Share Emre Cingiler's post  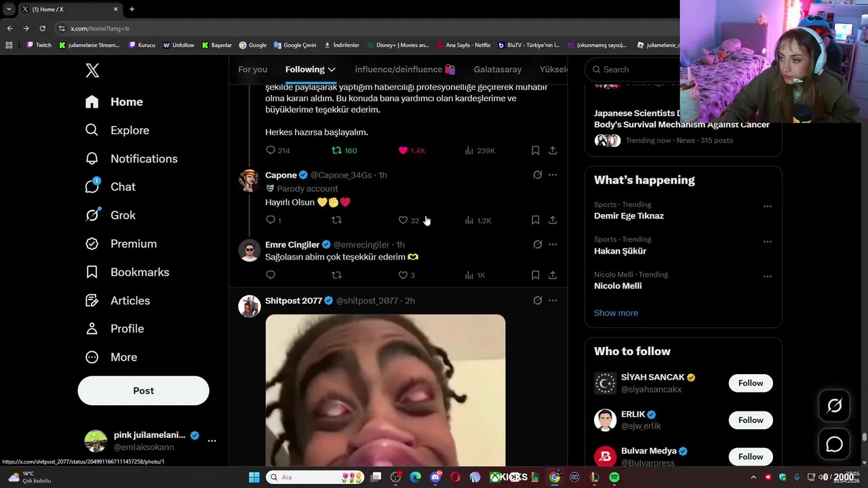[x=553, y=275]
